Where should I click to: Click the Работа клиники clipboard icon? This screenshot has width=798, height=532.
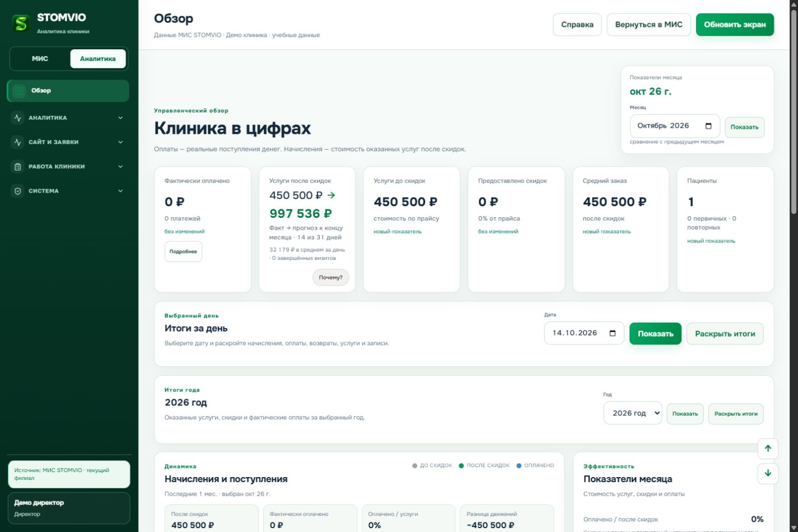pyautogui.click(x=18, y=167)
